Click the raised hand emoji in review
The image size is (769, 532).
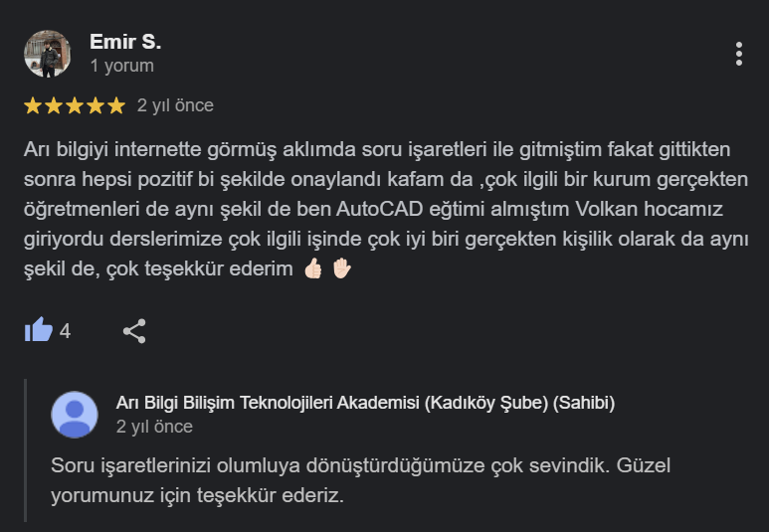coord(341,269)
